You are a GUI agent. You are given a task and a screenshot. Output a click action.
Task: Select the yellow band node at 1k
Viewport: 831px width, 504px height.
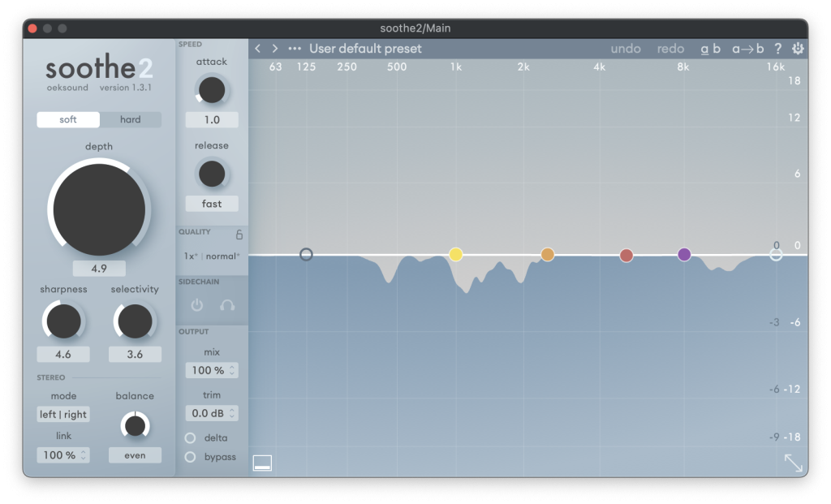click(x=456, y=255)
